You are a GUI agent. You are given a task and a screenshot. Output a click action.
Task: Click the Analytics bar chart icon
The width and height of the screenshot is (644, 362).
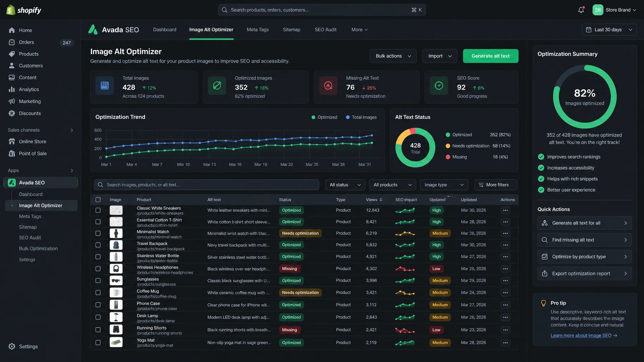12,89
